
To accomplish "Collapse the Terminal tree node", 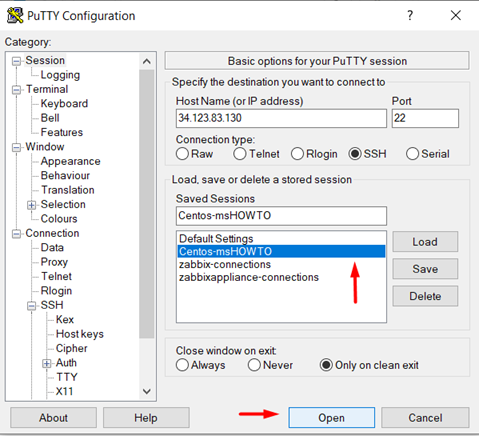I will coord(16,90).
